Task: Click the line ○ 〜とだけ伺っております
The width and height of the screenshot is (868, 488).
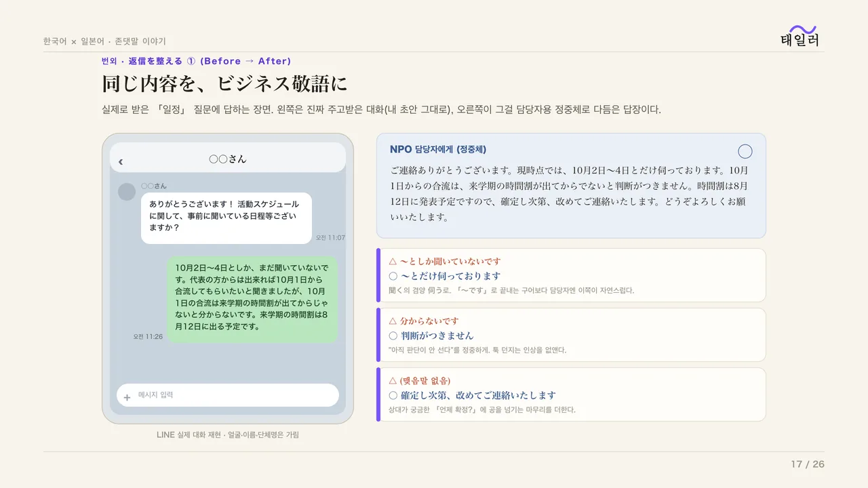Action: (445, 276)
